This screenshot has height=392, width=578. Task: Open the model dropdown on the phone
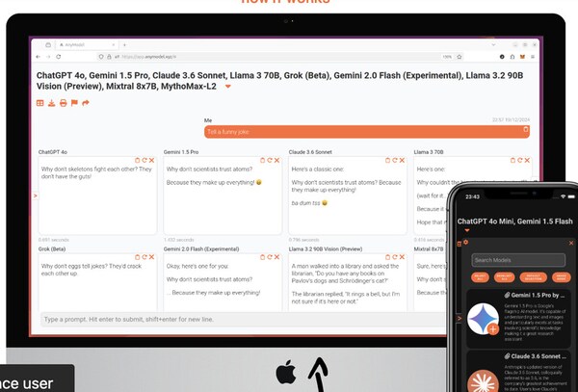point(467,231)
